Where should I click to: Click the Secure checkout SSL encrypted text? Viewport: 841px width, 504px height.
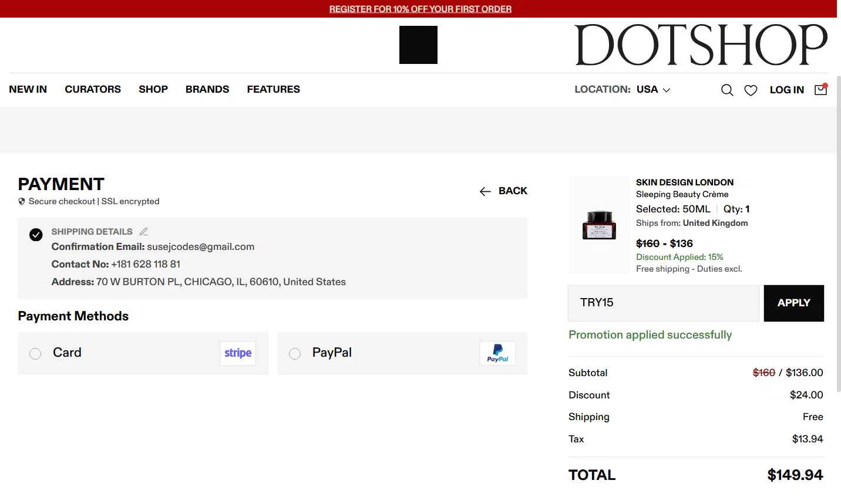pyautogui.click(x=94, y=201)
